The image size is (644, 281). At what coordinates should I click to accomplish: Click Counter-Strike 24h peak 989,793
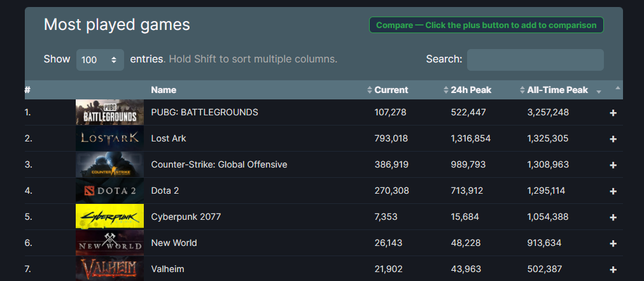click(x=468, y=164)
